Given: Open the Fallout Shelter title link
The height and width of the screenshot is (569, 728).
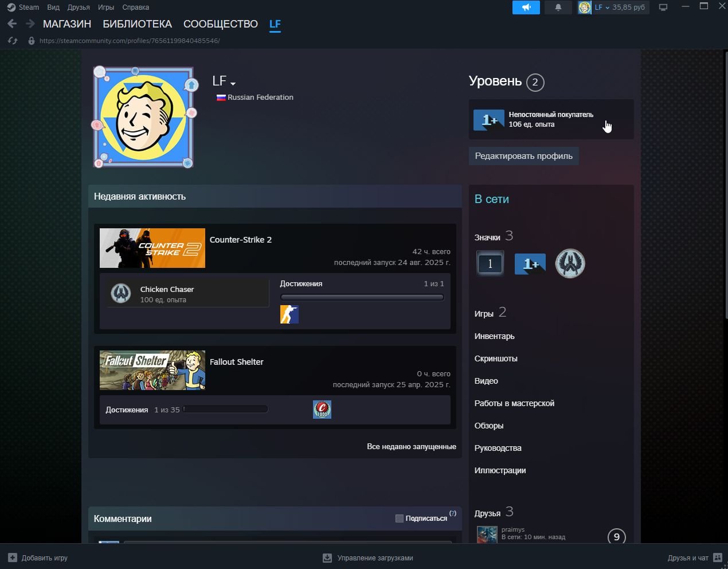Looking at the screenshot, I should 237,362.
